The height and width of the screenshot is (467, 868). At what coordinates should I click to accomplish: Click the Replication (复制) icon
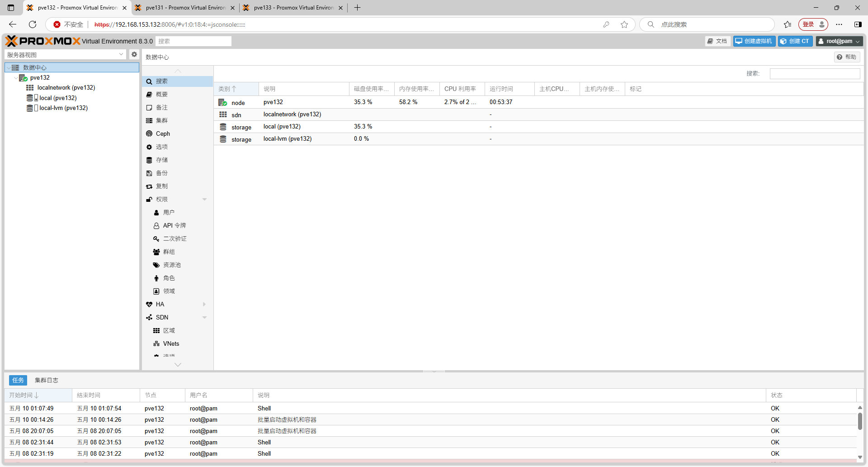pos(149,186)
